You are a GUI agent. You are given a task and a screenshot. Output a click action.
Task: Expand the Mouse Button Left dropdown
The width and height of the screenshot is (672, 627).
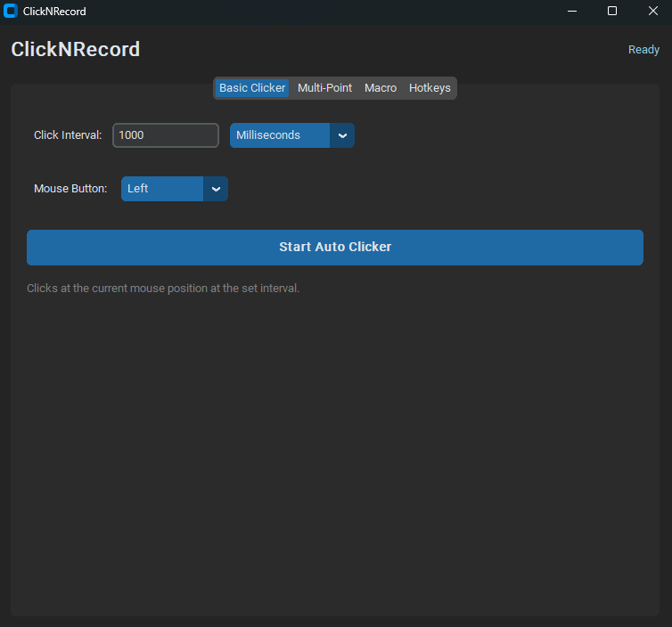[x=175, y=189]
